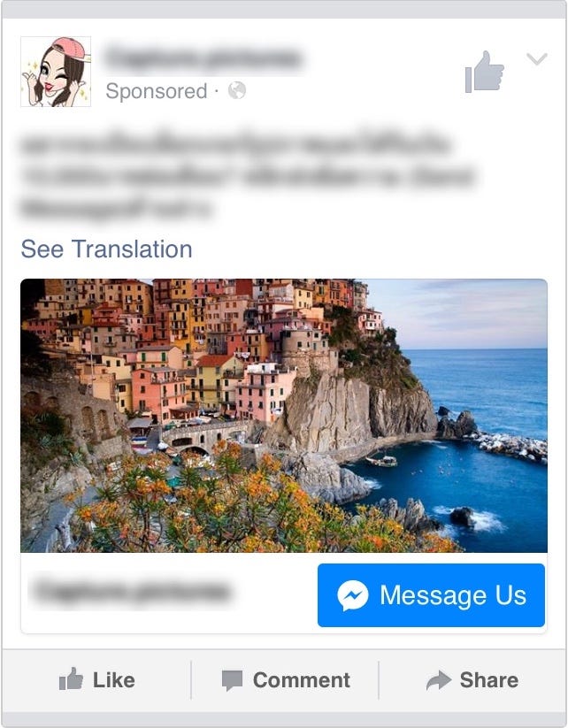The image size is (568, 728).
Task: Open the coastal village ad photo
Action: point(284,416)
